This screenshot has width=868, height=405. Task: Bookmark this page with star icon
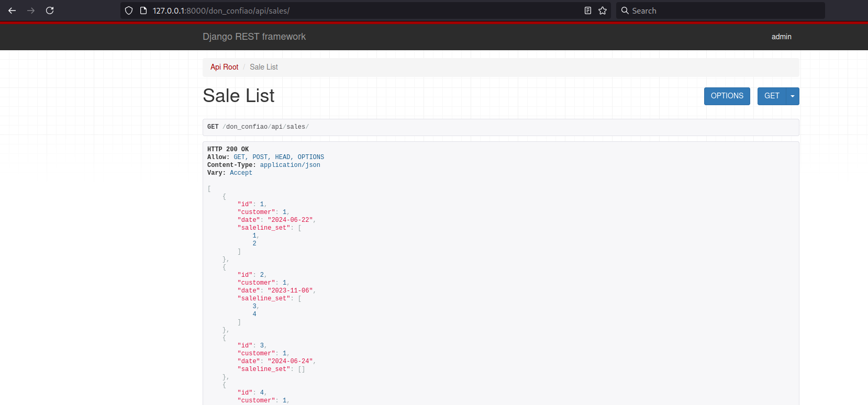(603, 10)
